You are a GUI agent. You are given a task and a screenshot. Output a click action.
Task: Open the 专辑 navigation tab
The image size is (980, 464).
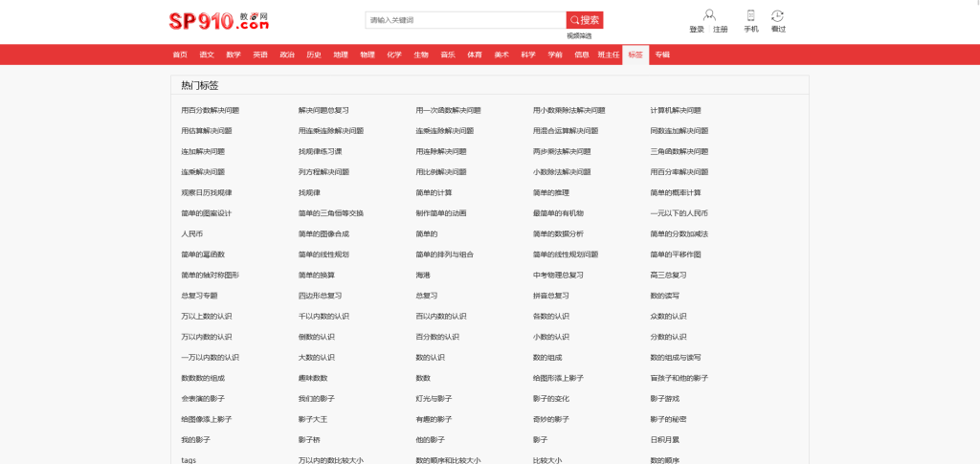662,55
